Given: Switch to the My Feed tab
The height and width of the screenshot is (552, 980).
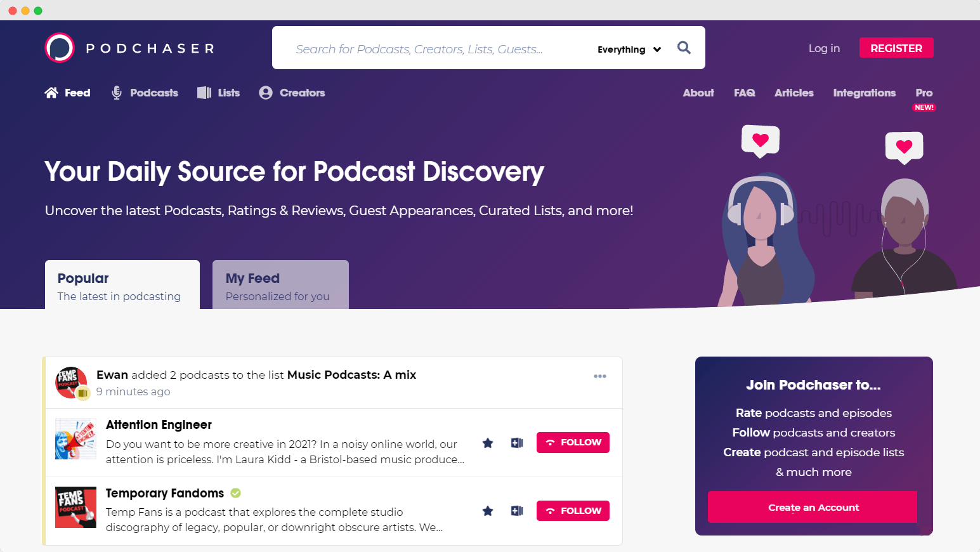Looking at the screenshot, I should click(280, 285).
